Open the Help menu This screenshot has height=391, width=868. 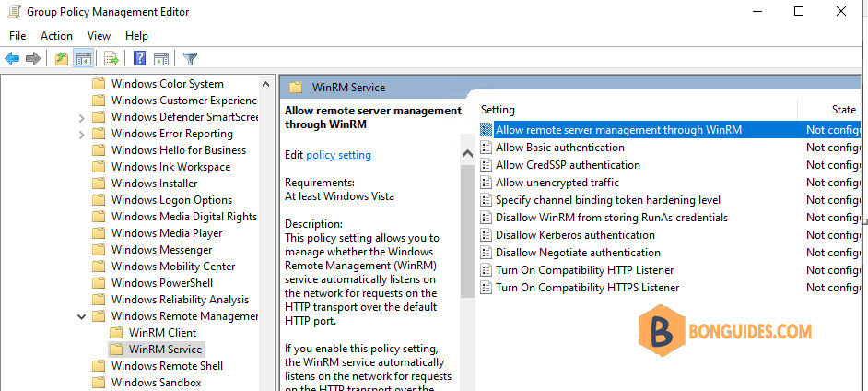click(136, 36)
